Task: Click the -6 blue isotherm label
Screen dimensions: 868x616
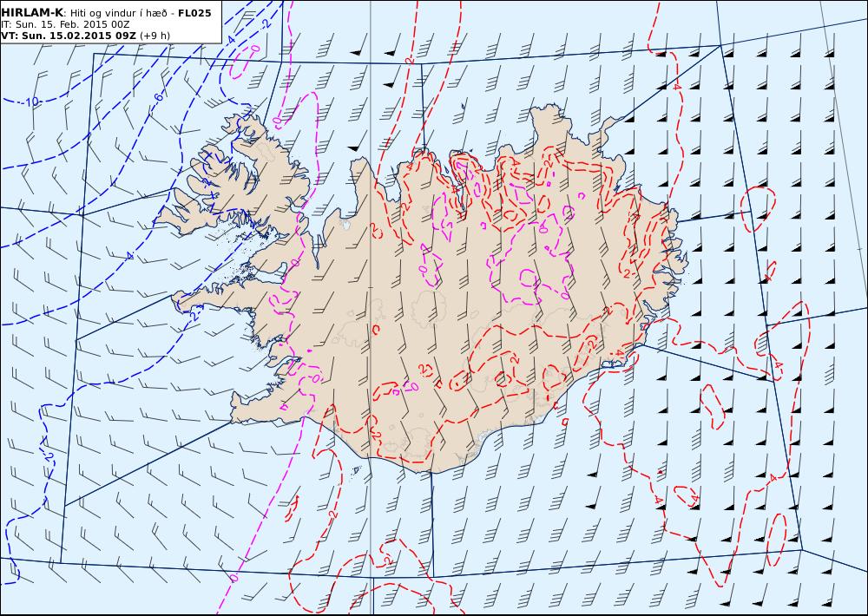Action: coord(158,98)
